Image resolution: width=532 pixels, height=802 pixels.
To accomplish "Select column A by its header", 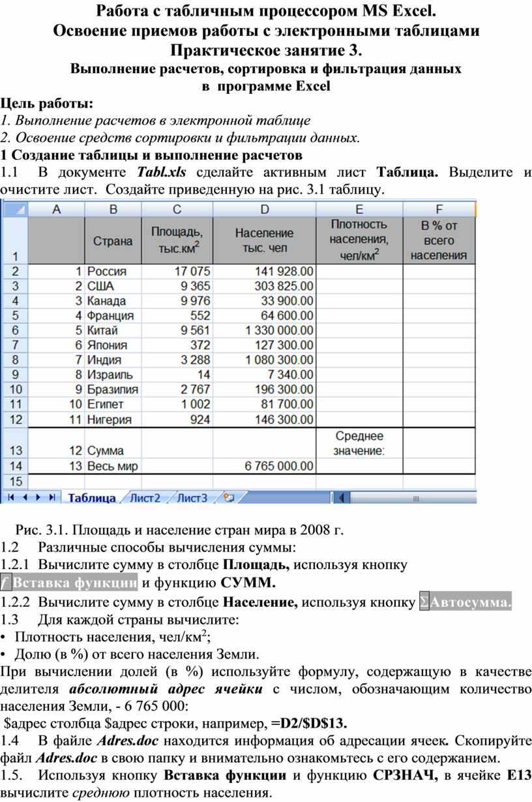I will click(x=56, y=209).
